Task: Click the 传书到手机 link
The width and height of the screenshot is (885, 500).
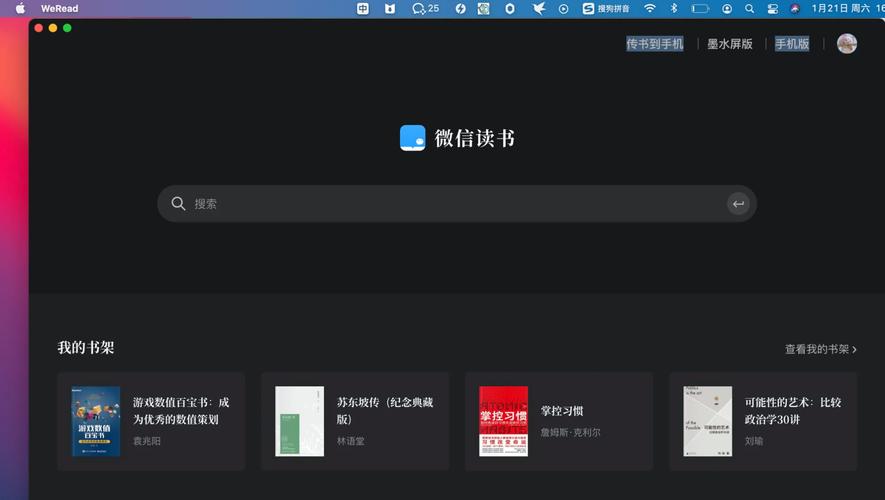Action: [655, 43]
